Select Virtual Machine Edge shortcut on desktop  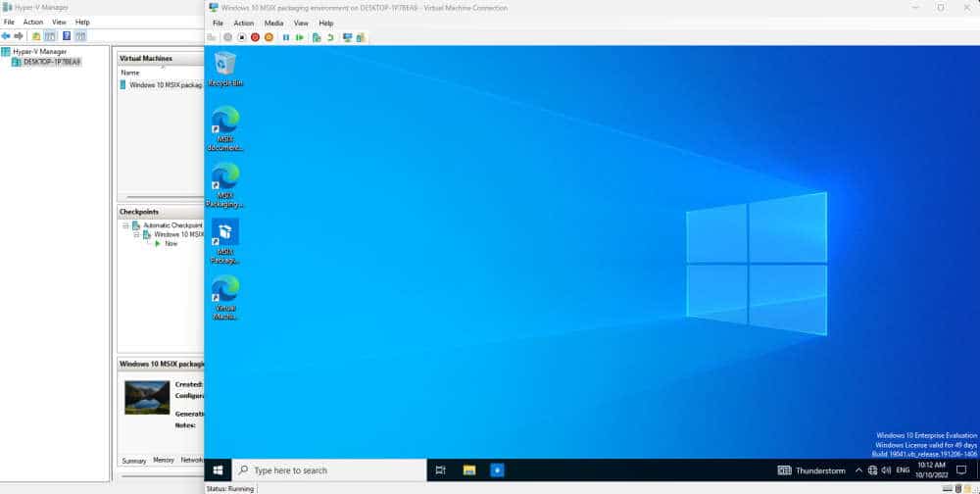[225, 298]
